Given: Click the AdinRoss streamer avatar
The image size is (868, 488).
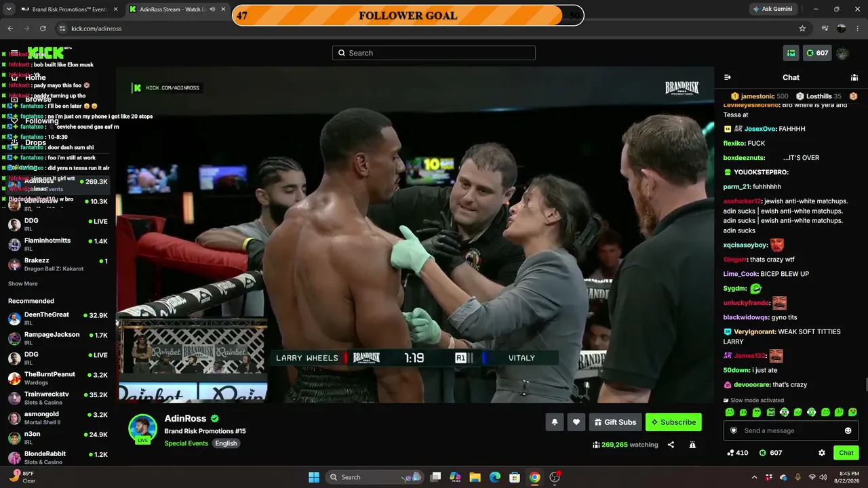Looking at the screenshot, I should 143,428.
